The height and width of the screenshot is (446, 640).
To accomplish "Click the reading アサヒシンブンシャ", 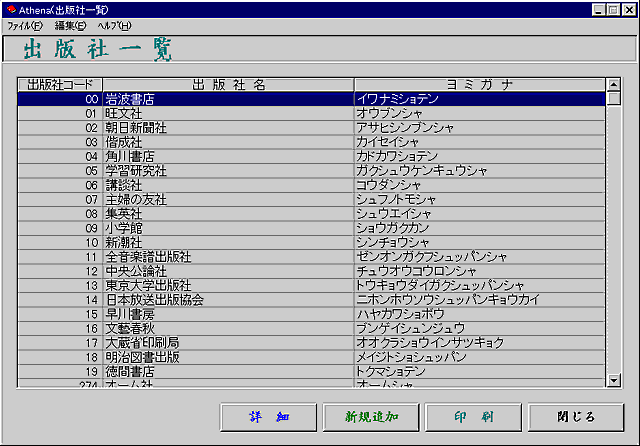I will click(405, 128).
